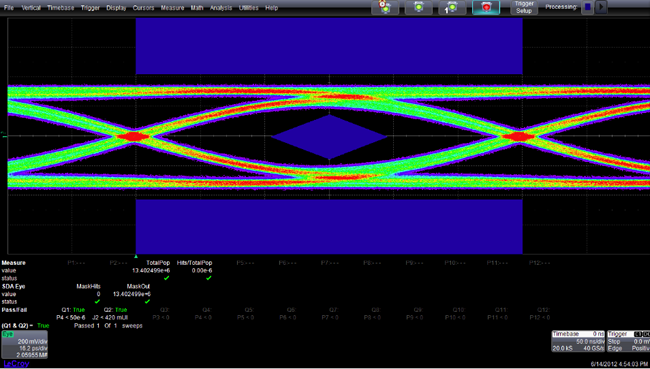This screenshot has height=369, width=650.
Task: Open the Utilities menu
Action: coord(249,8)
